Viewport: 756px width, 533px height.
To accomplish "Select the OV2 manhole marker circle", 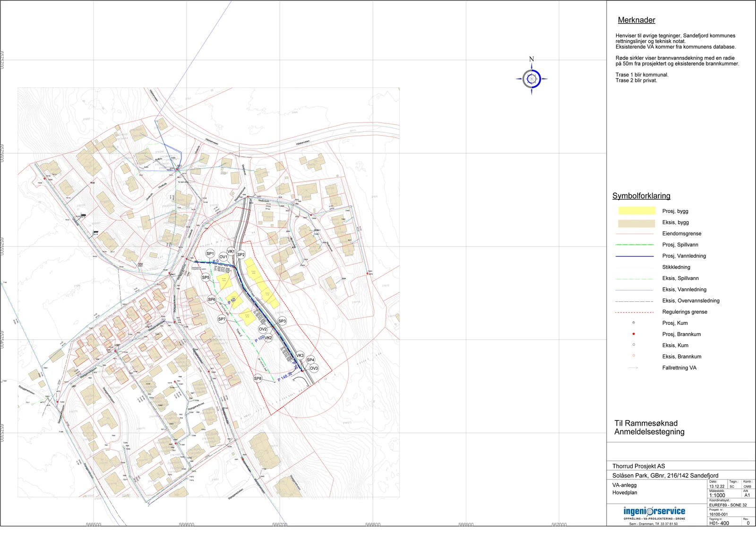I will coord(263,329).
